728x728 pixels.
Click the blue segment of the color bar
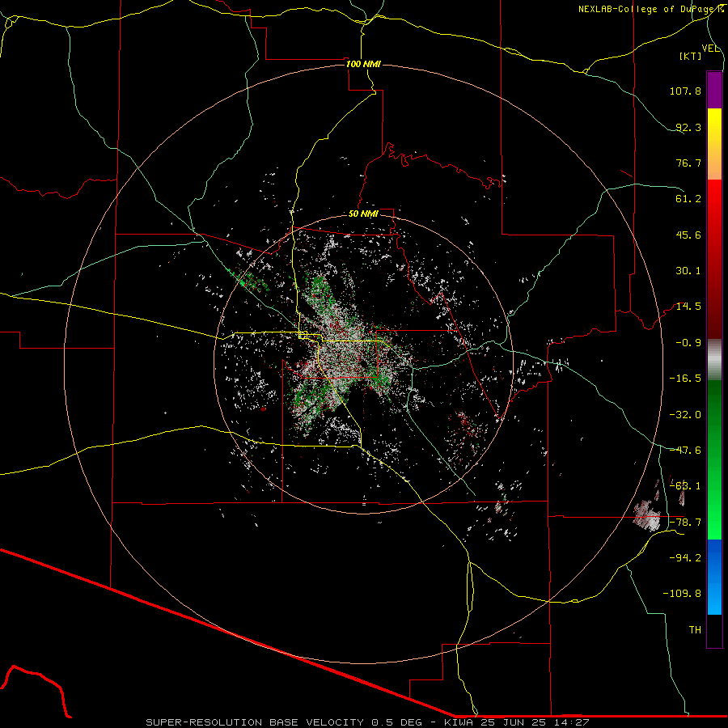pos(714,577)
